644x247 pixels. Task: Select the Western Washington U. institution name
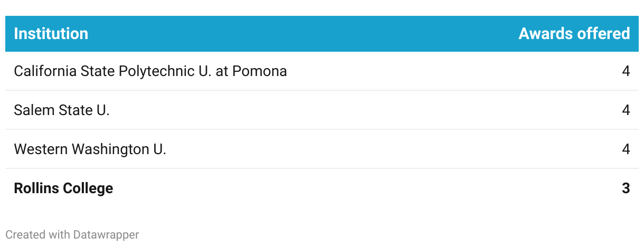point(90,149)
